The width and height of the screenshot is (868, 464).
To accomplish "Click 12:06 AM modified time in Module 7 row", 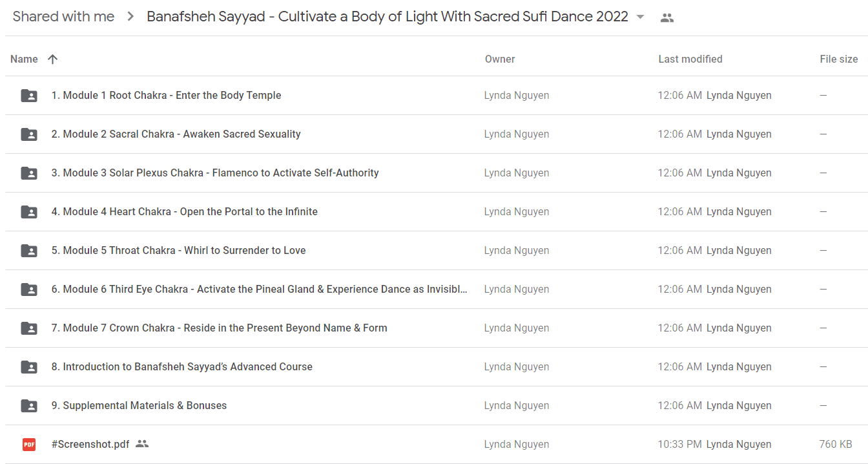I will 679,328.
